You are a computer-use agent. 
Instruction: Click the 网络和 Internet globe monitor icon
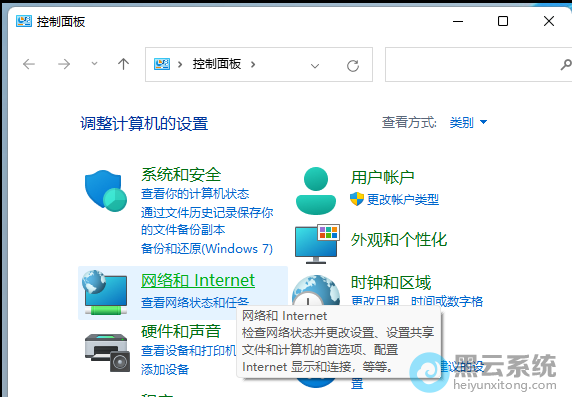pos(105,293)
